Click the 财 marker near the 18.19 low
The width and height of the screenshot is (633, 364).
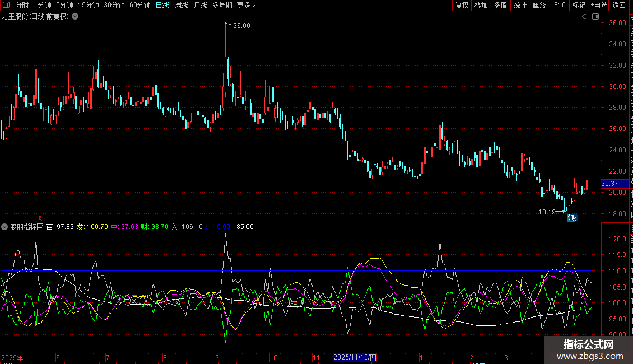click(573, 218)
